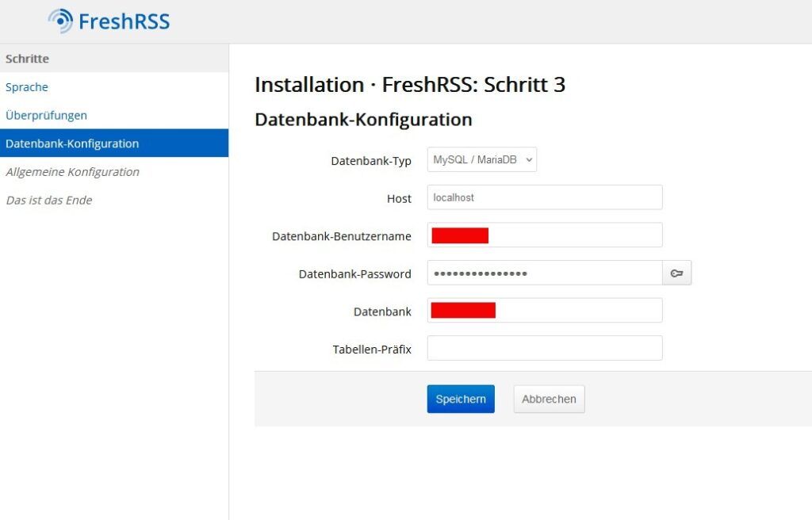Focus the Datenbank-Password input field
Screen dimensions: 812x520
pyautogui.click(x=545, y=273)
